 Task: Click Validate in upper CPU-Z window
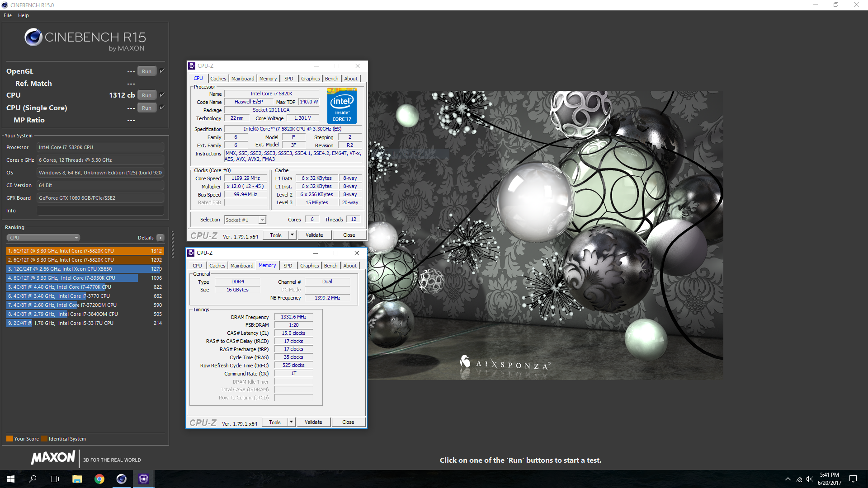[x=314, y=235]
